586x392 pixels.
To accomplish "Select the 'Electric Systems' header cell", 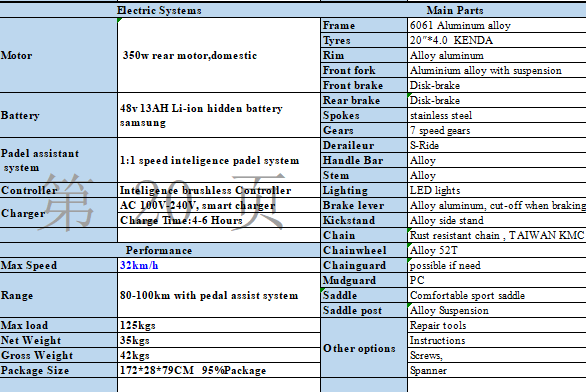I will click(160, 10).
